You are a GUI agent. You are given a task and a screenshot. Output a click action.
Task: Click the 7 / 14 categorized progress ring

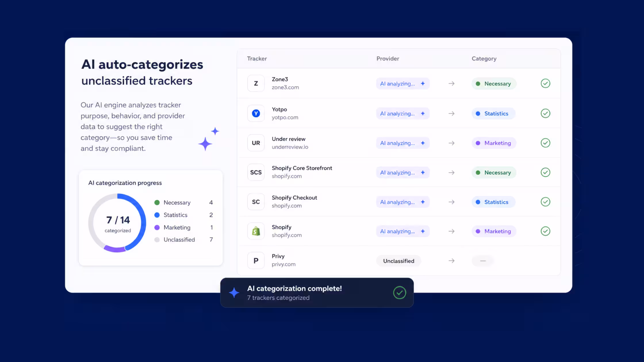(x=117, y=223)
